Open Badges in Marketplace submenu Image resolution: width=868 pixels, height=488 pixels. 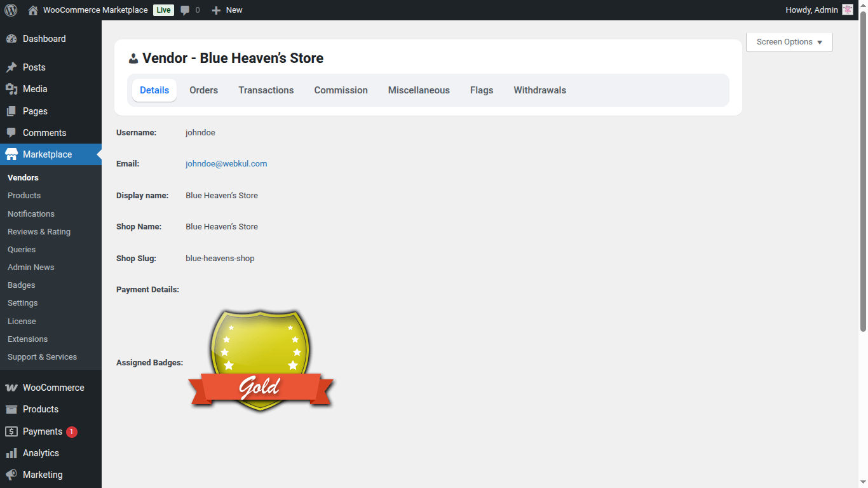(x=22, y=285)
